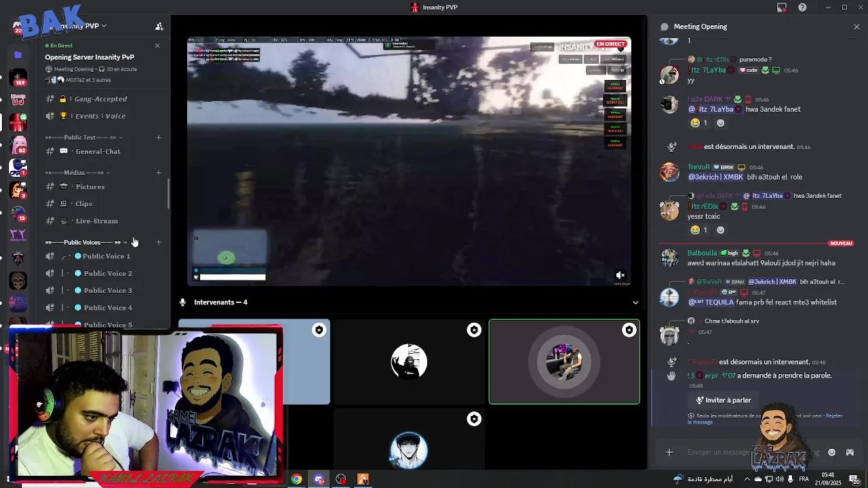Open the server with the 169 badge
Image resolution: width=868 pixels, height=488 pixels.
(x=18, y=77)
